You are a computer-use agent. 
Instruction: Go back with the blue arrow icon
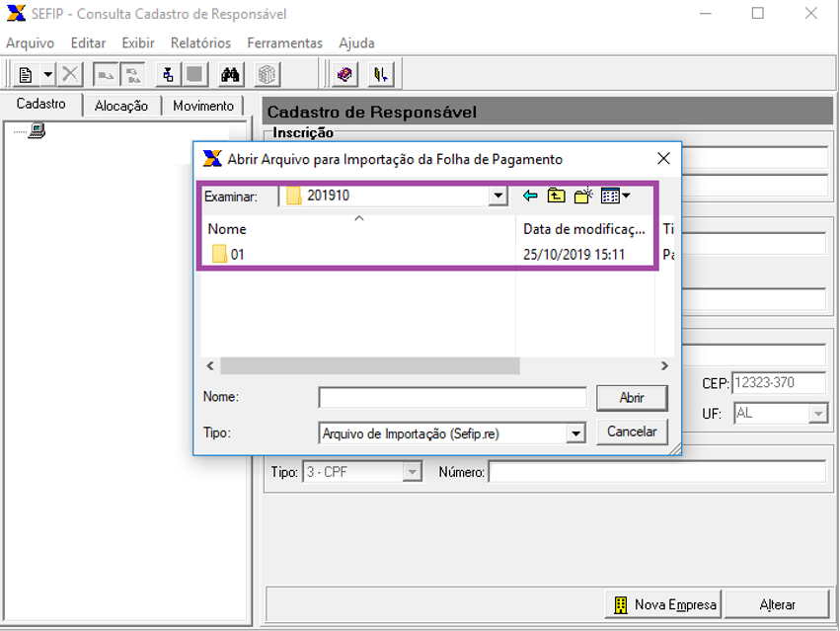point(530,196)
